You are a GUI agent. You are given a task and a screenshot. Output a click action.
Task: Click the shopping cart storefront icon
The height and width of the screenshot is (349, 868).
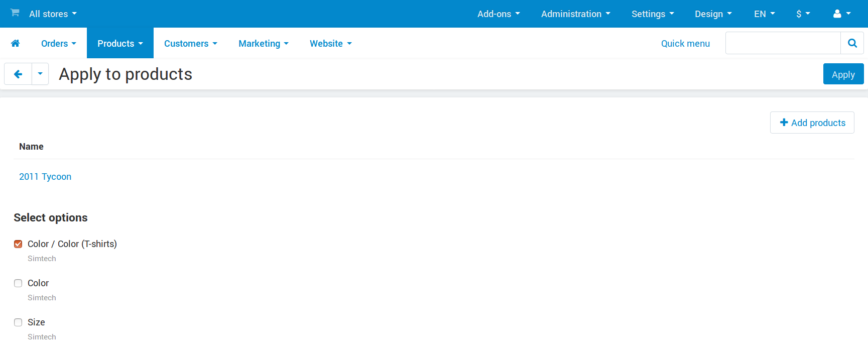[x=15, y=13]
